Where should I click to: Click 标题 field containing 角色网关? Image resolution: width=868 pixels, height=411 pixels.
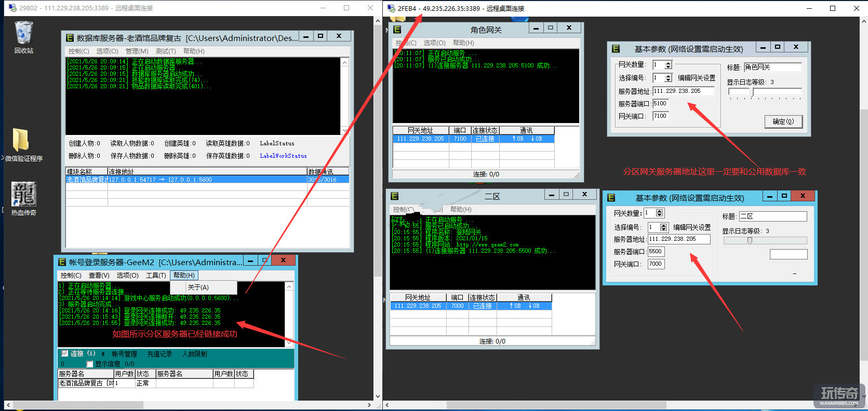click(773, 67)
